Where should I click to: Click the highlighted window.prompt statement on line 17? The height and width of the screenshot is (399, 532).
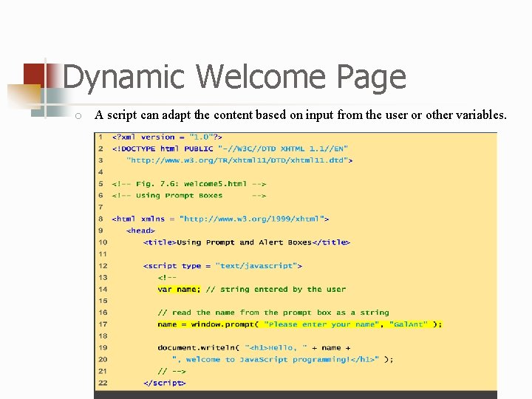(300, 324)
